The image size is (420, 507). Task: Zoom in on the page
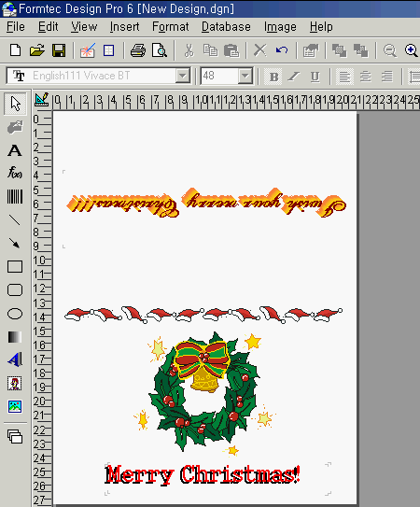[x=412, y=50]
